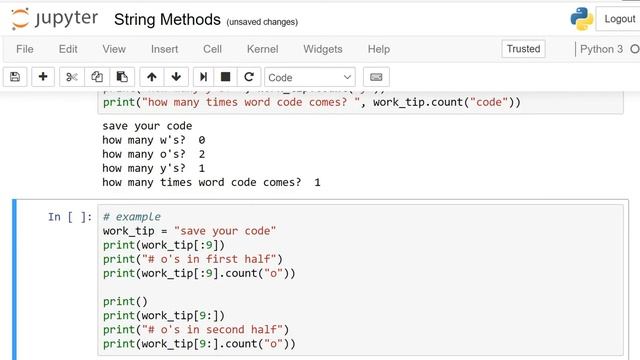
Task: Click the print(work_tip[9:]) line
Action: [164, 316]
